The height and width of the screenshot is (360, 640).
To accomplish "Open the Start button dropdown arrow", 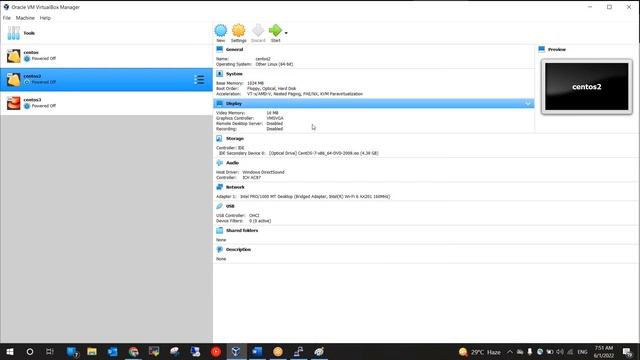I will point(286,33).
